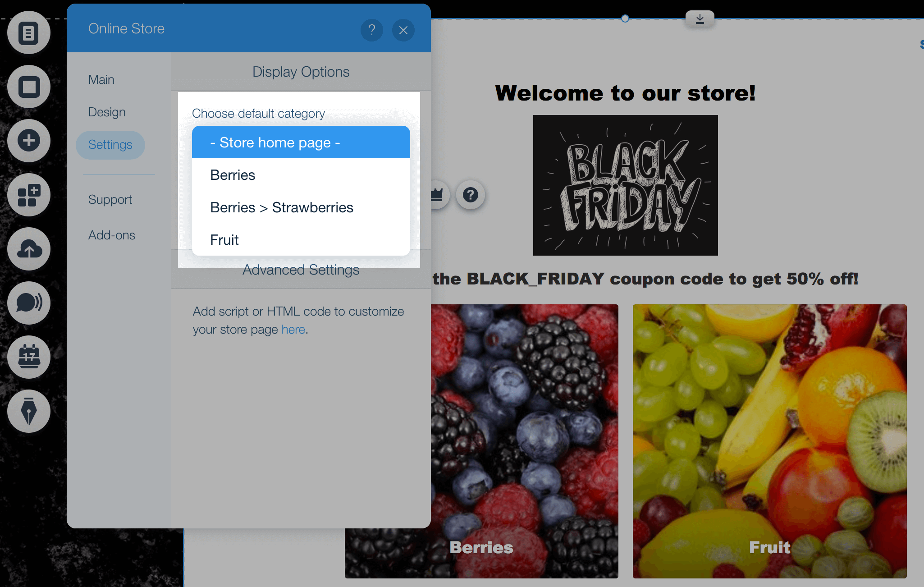
Task: Open the cloud upload icon in sidebar
Action: click(x=29, y=249)
